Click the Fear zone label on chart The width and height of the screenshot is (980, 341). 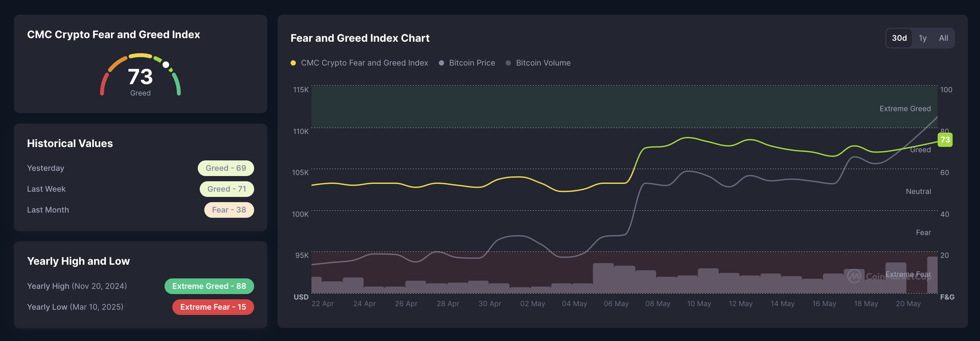(923, 232)
